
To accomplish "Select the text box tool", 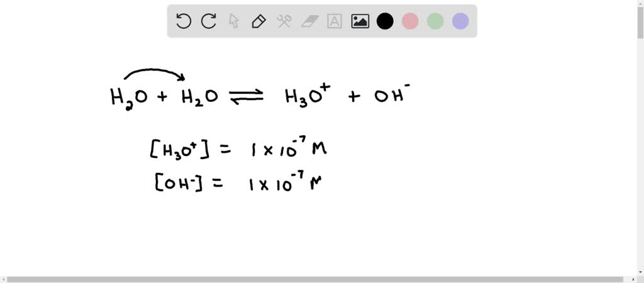I will click(335, 21).
